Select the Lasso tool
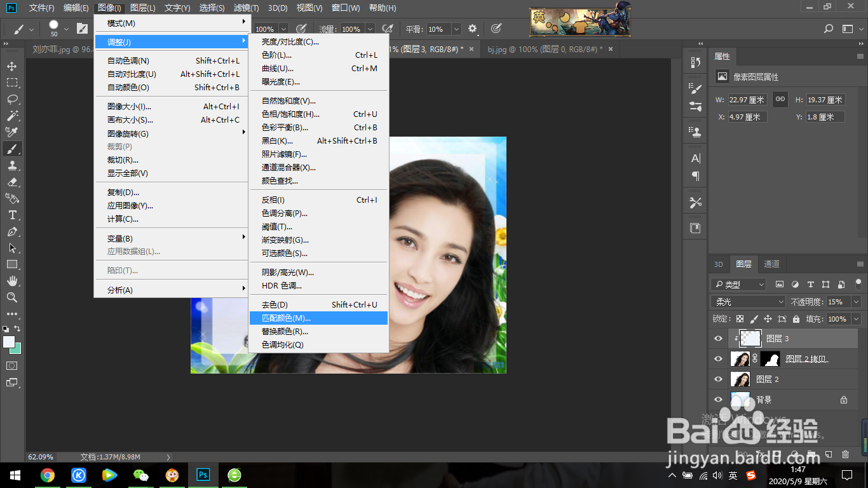The image size is (868, 488). click(x=12, y=99)
